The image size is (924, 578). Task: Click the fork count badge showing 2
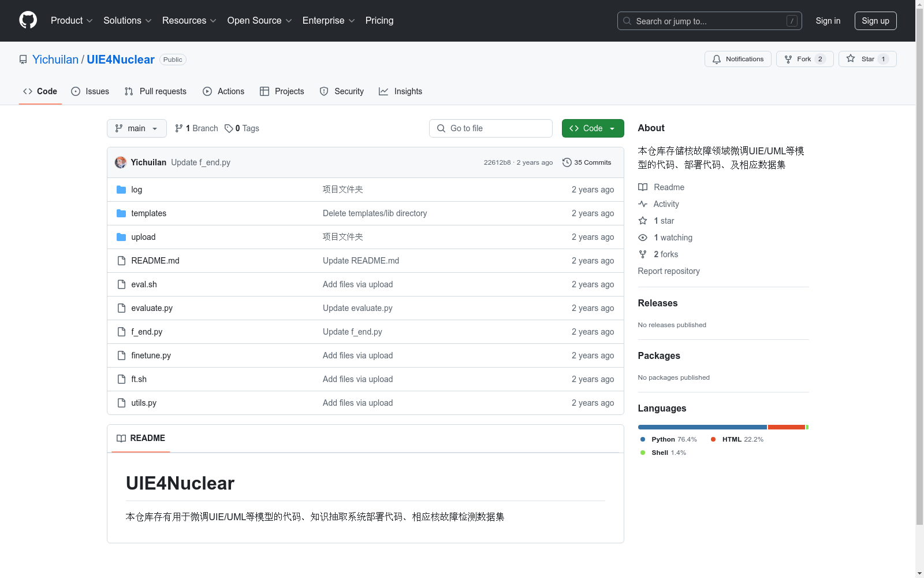pos(820,59)
